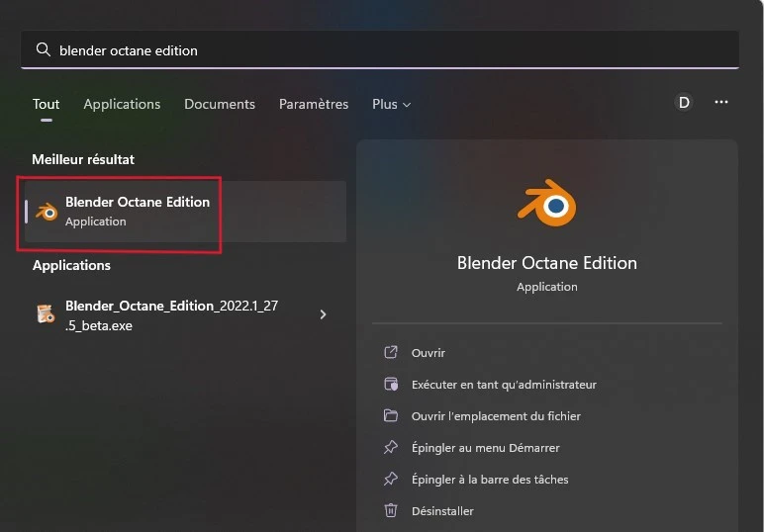Image resolution: width=764 pixels, height=532 pixels.
Task: Open the three-dots more options menu
Action: point(721,102)
